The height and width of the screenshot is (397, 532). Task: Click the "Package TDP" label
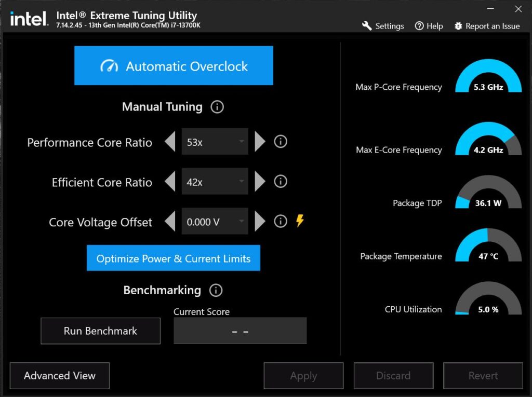click(x=417, y=203)
